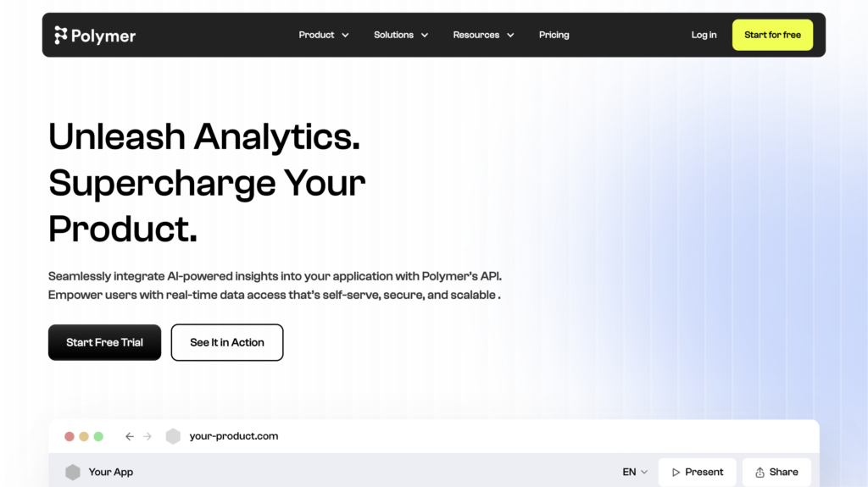Click the yellow window dot
This screenshot has width=868, height=487.
click(84, 437)
